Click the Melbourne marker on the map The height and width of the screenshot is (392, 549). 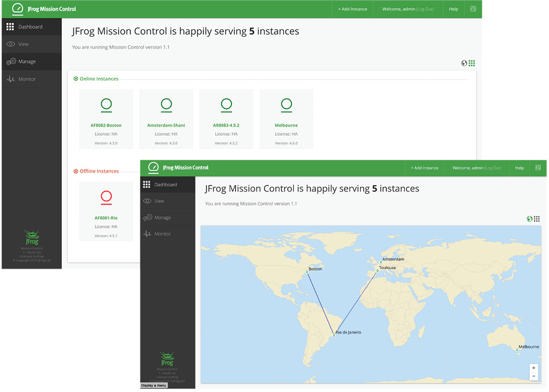pos(517,350)
